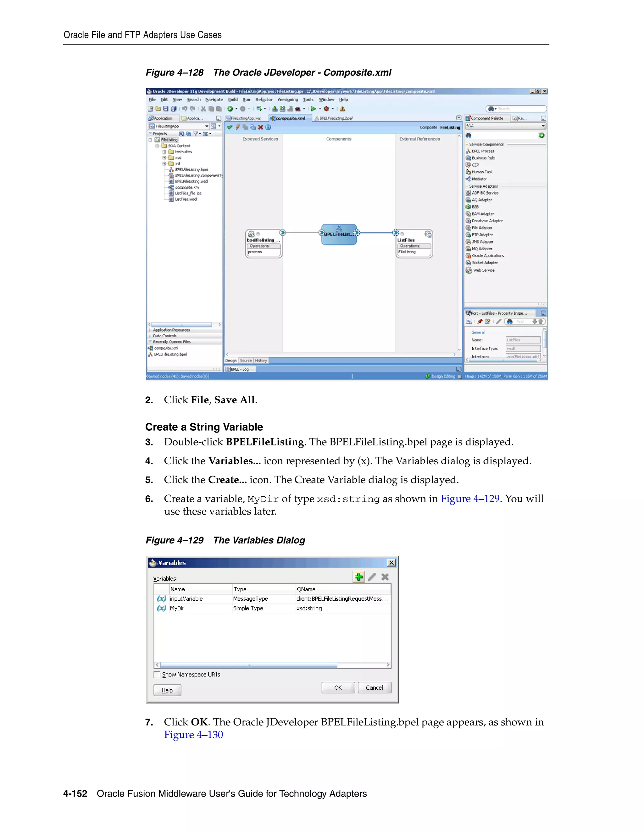
Task: Select File Adapter in Component Palette
Action: point(479,228)
